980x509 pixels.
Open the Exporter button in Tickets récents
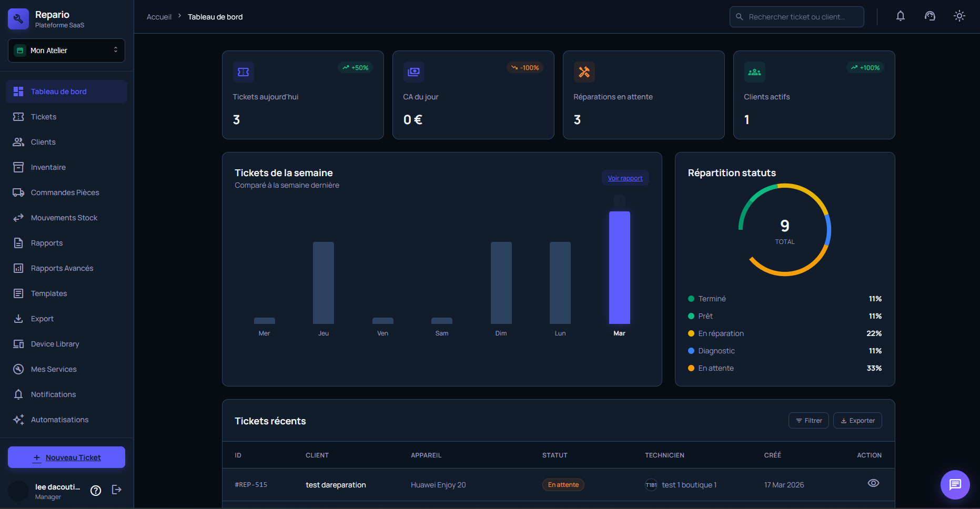tap(857, 421)
